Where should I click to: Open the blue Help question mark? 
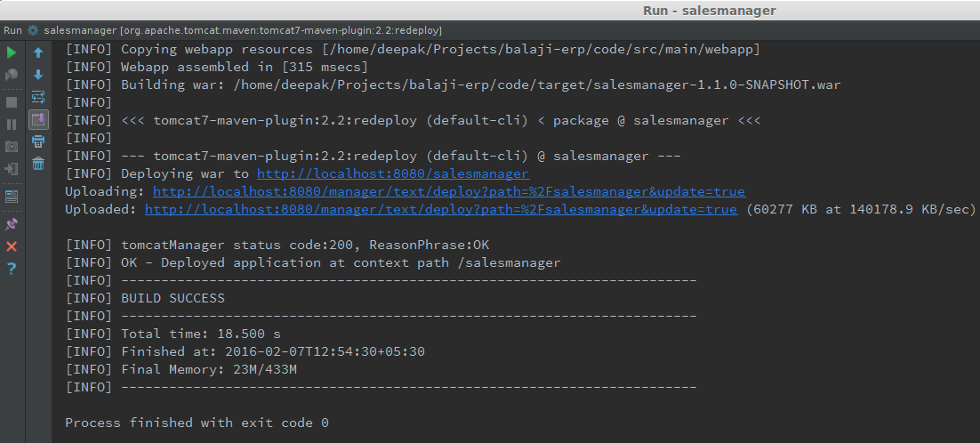click(x=12, y=269)
